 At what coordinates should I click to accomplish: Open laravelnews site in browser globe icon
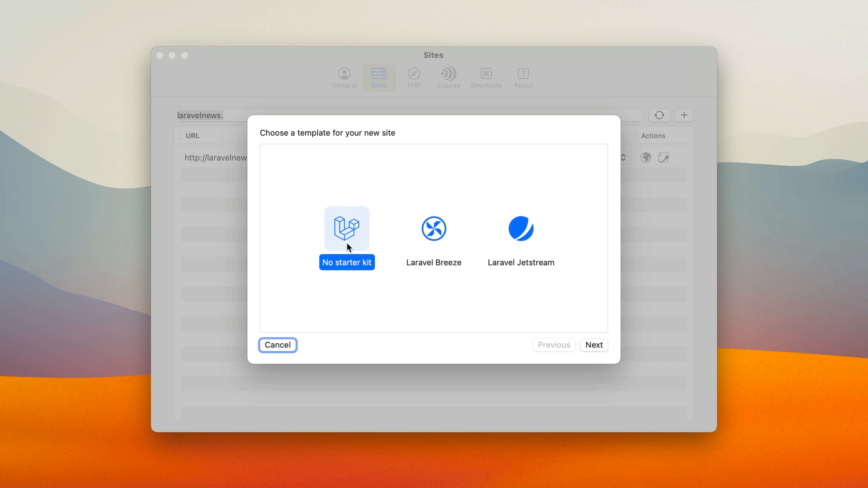[x=646, y=157]
